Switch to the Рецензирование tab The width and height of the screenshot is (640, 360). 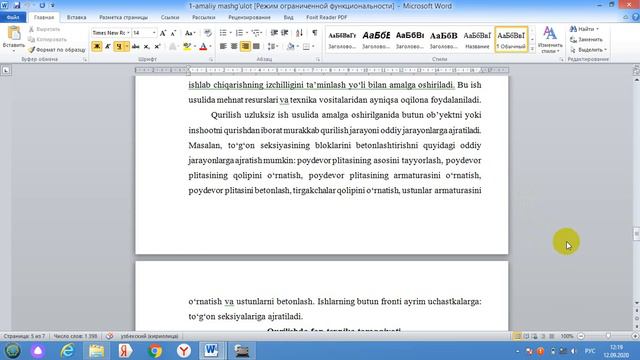[249, 18]
